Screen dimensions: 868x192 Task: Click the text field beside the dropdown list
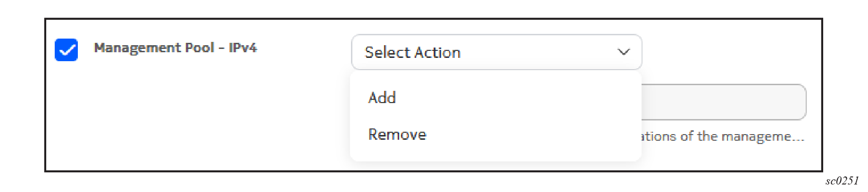723,102
